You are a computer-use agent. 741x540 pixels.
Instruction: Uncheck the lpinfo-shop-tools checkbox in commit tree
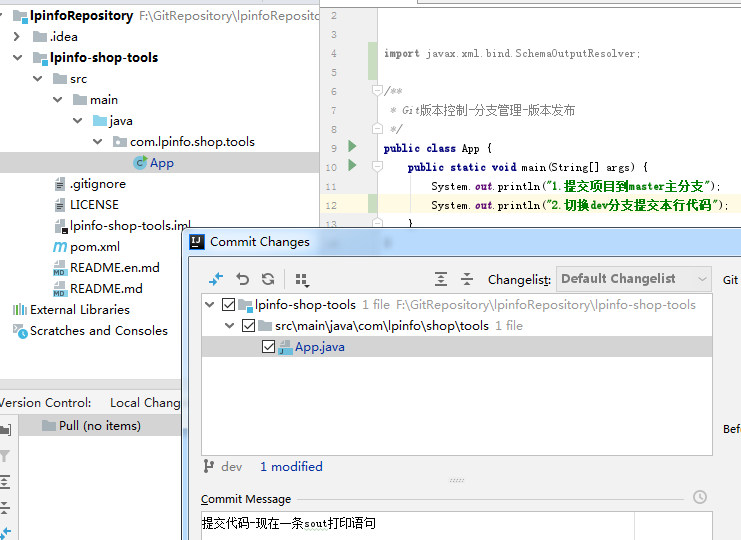(x=229, y=305)
